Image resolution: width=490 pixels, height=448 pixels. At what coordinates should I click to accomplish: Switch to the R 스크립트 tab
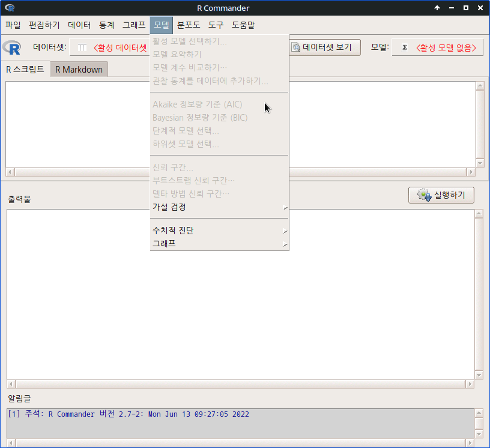tap(25, 69)
